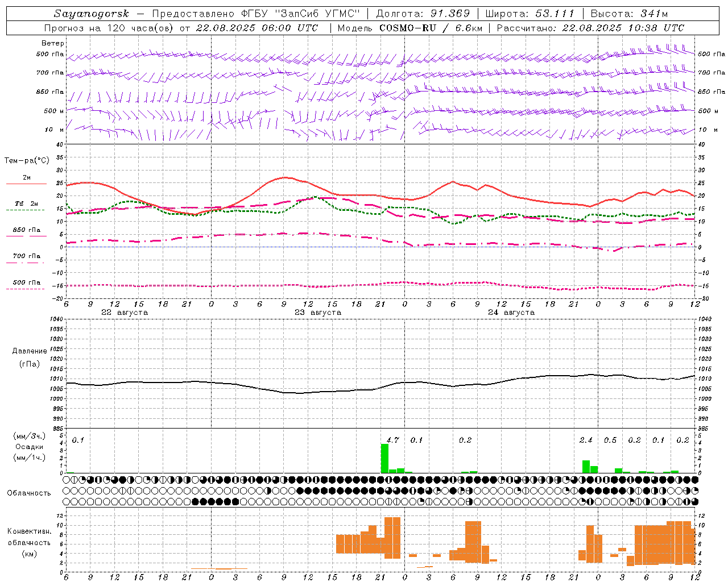Screen dimensions: 728x582
Task: Click the "22 августа" date label
Action: click(125, 313)
